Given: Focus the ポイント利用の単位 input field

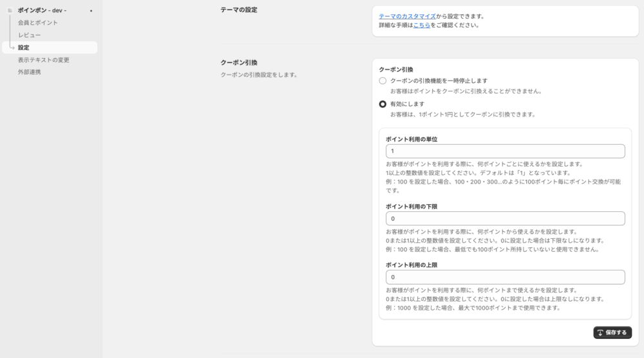Looking at the screenshot, I should point(505,151).
